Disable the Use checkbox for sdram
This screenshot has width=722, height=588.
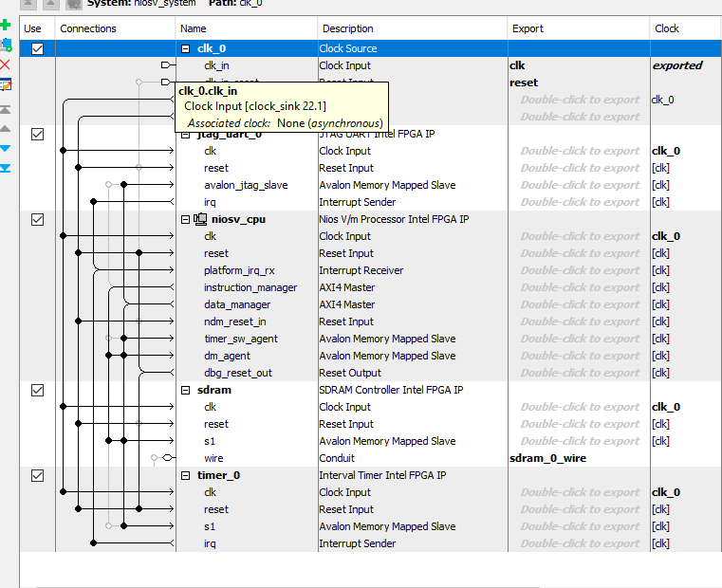[x=38, y=390]
